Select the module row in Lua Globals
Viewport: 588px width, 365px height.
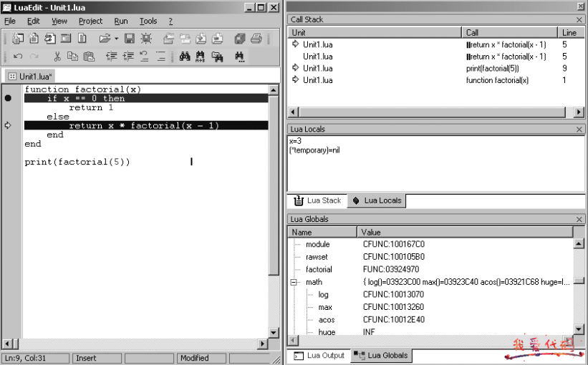click(x=431, y=244)
